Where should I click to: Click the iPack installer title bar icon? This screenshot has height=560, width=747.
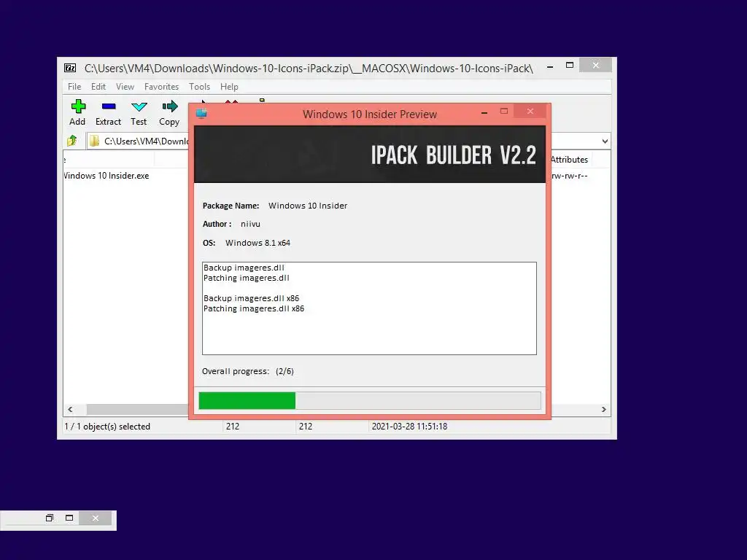[x=201, y=113]
